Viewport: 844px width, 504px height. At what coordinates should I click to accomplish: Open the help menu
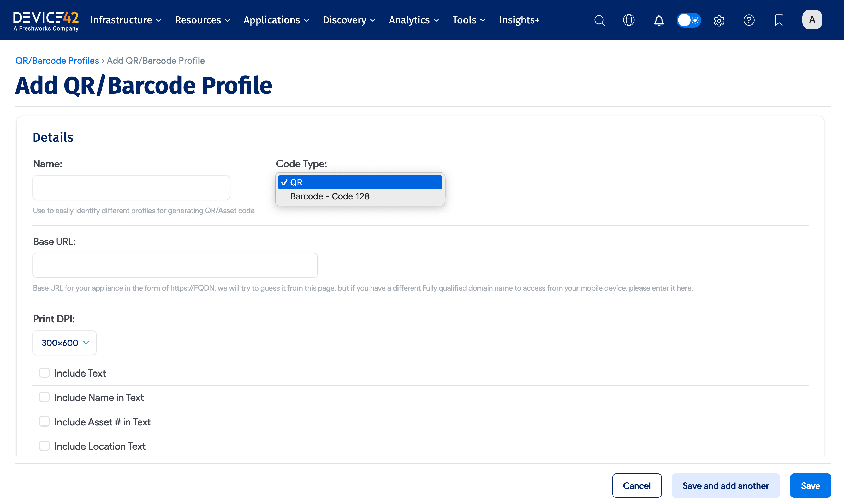coord(749,20)
